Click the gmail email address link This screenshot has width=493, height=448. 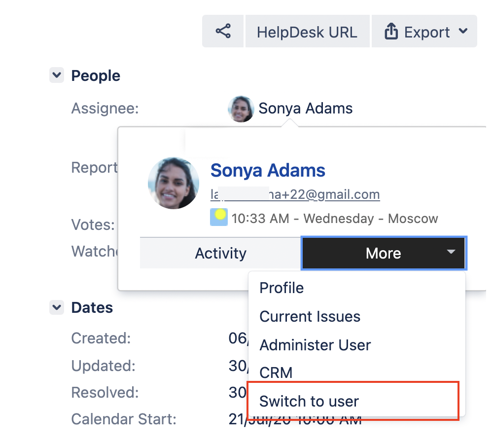tap(295, 194)
